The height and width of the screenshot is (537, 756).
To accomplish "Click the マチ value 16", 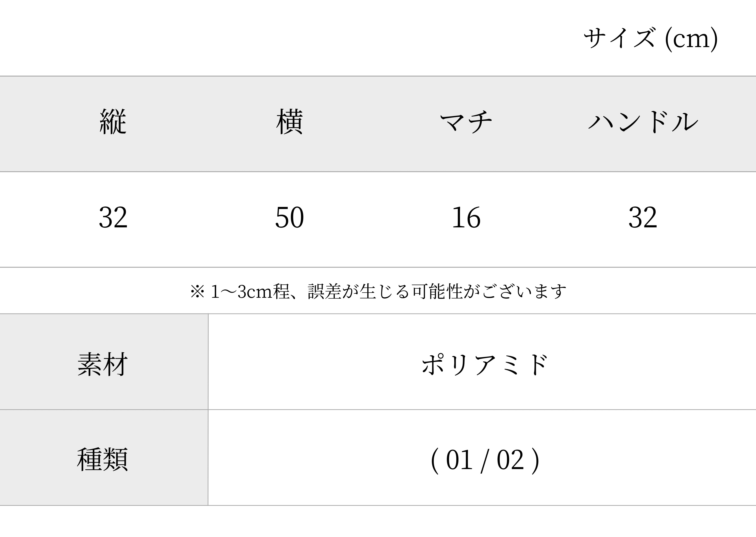I will click(466, 217).
